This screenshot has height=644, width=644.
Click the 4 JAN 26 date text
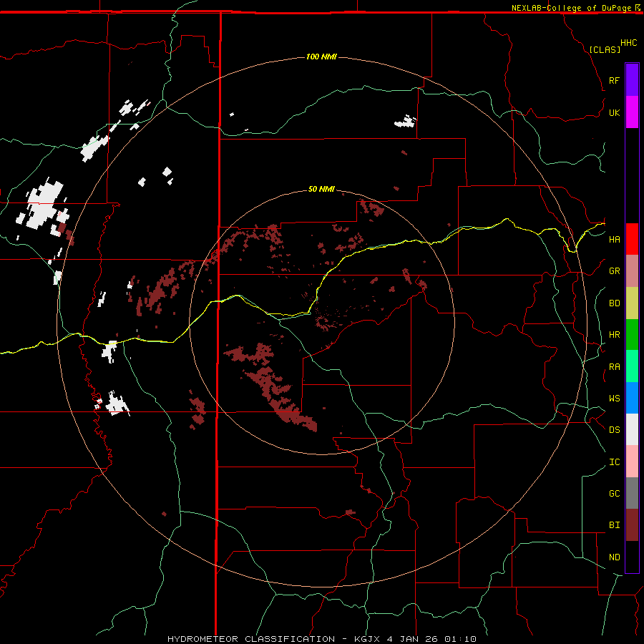click(412, 639)
